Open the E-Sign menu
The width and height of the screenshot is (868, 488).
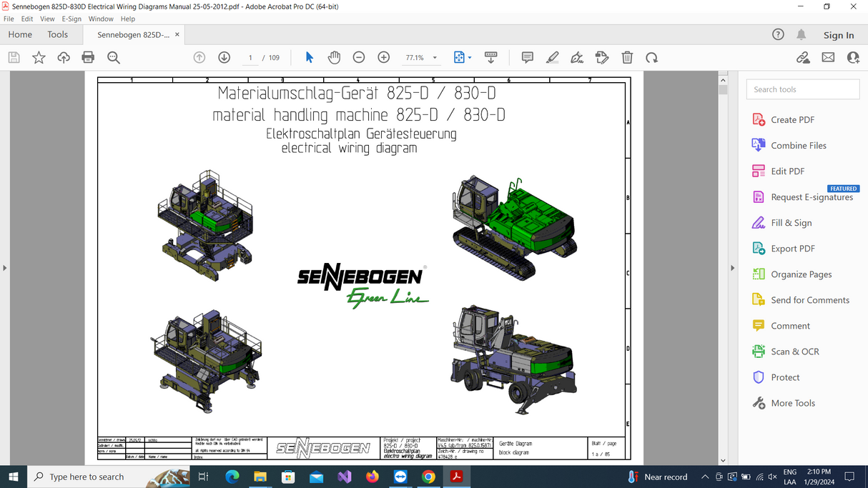71,19
